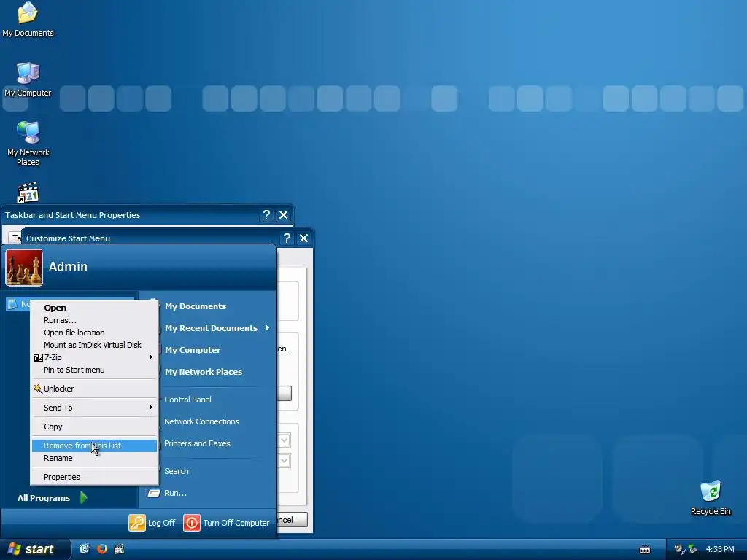This screenshot has height=560, width=747.
Task: Click the Log Off key icon
Action: pyautogui.click(x=136, y=522)
